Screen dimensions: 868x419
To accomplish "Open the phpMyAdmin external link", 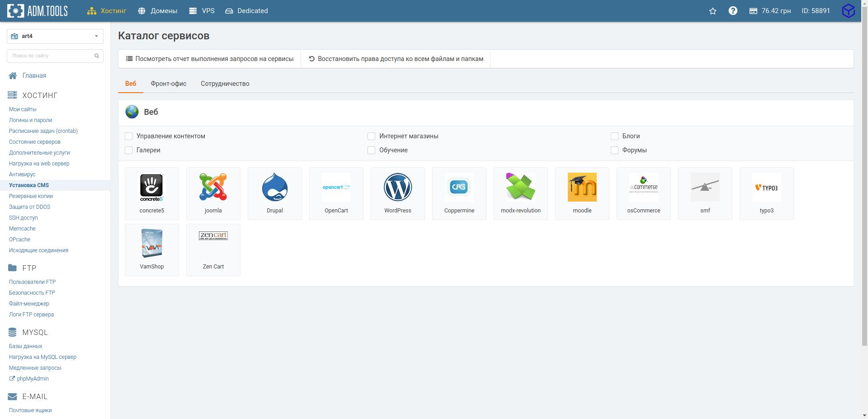I will click(x=29, y=379).
